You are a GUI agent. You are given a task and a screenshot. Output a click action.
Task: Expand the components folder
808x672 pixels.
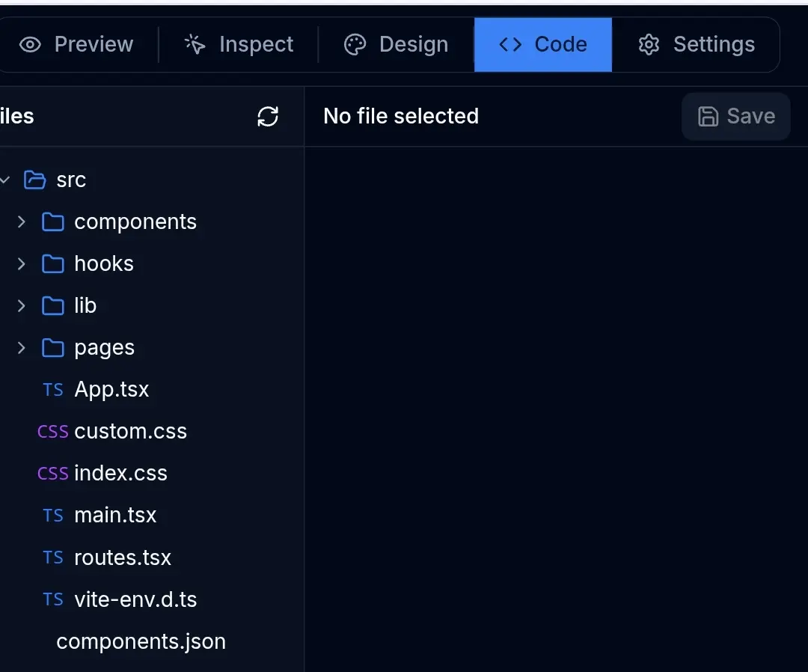pyautogui.click(x=20, y=222)
